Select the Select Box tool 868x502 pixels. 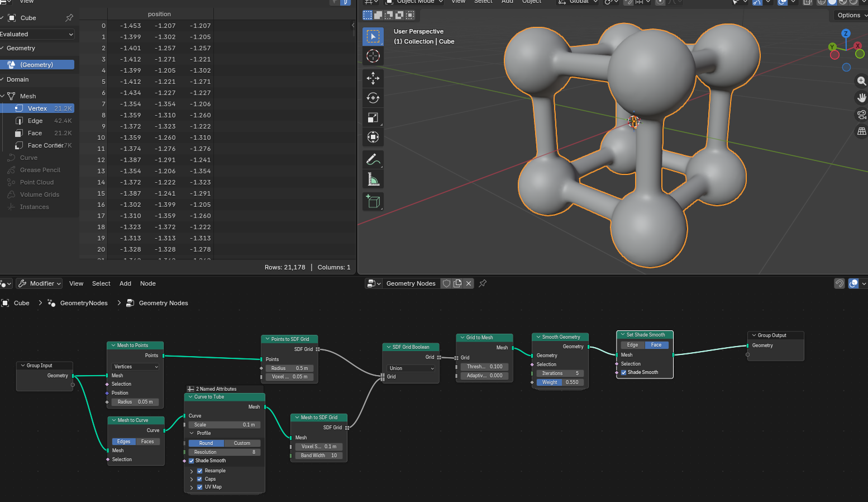pyautogui.click(x=373, y=36)
